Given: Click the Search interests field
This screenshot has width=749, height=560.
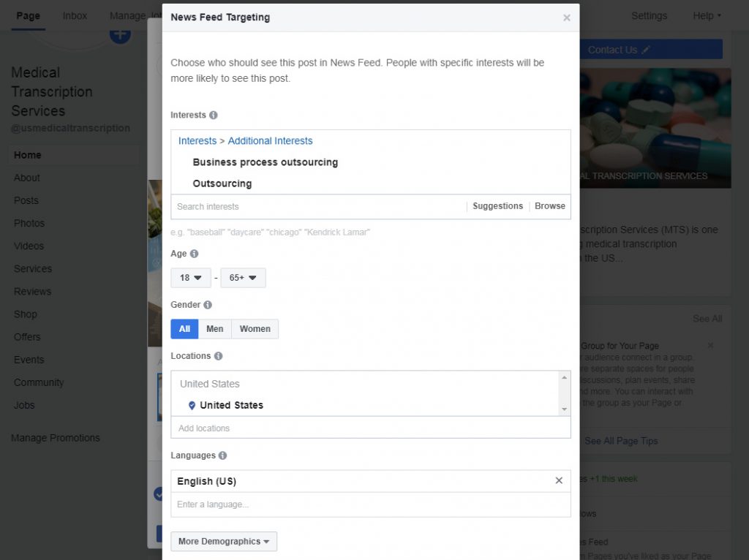Looking at the screenshot, I should click(x=318, y=207).
